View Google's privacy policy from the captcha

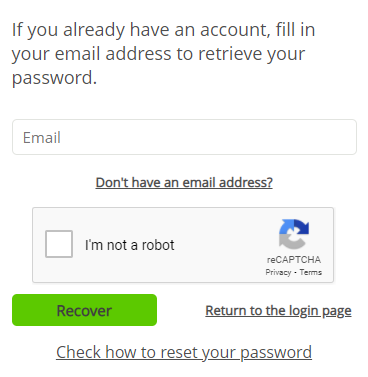click(x=278, y=272)
